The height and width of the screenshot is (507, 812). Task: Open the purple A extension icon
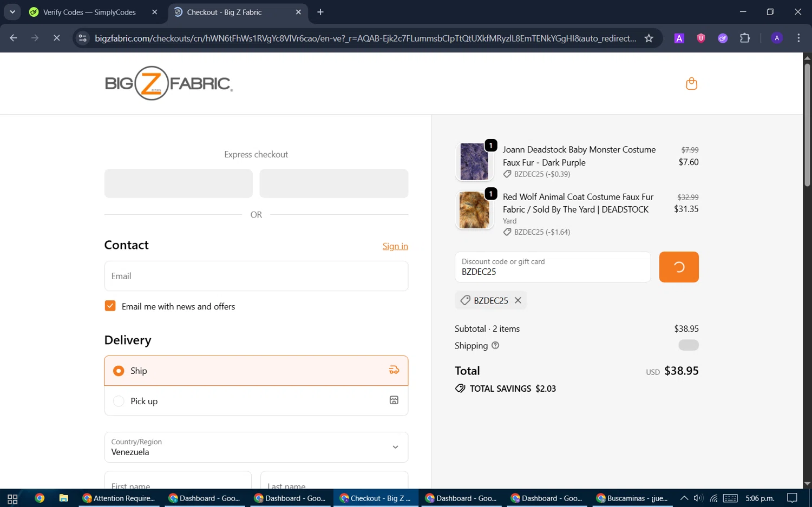point(679,38)
